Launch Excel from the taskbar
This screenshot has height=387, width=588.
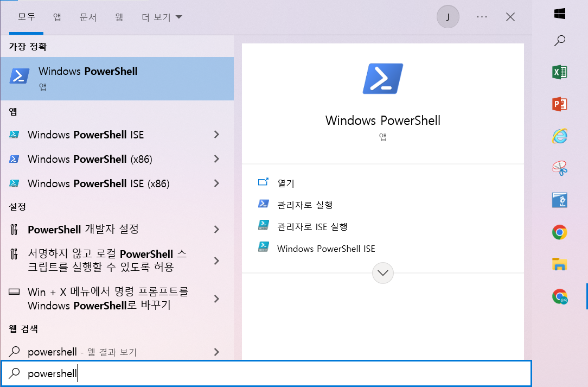(559, 72)
